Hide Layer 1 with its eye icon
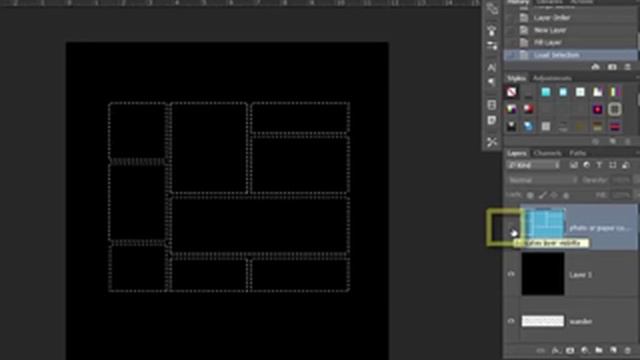This screenshot has width=640, height=360. [511, 274]
